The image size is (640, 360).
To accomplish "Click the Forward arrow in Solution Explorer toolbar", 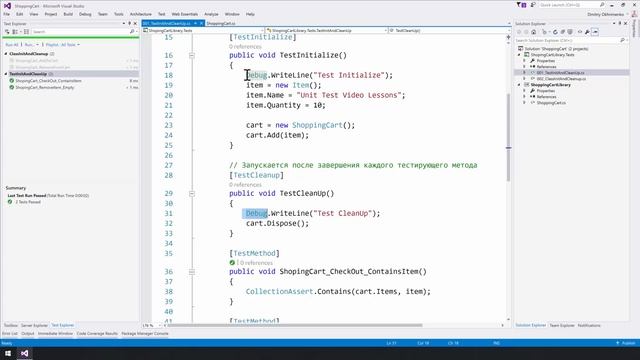I will coord(526,32).
